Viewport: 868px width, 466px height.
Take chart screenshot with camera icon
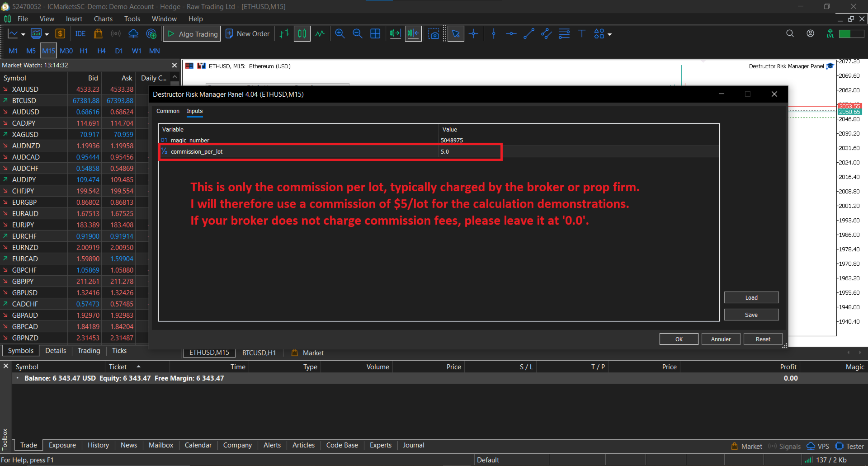point(434,34)
